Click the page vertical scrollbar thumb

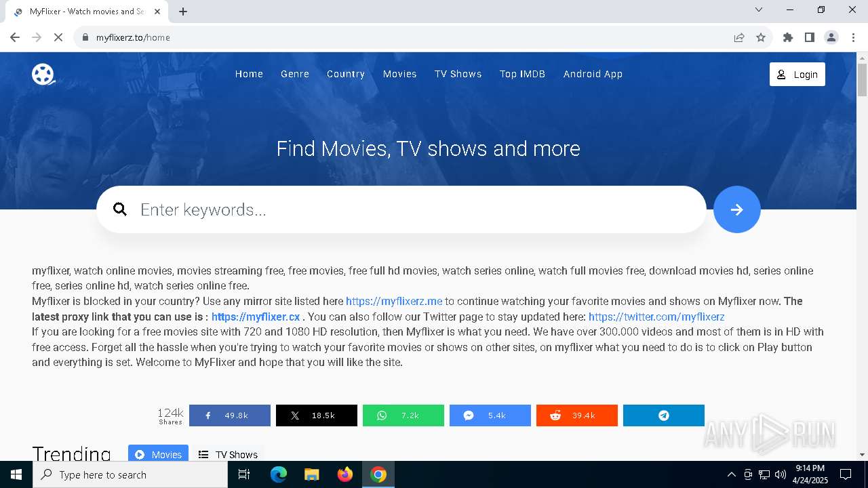click(862, 80)
